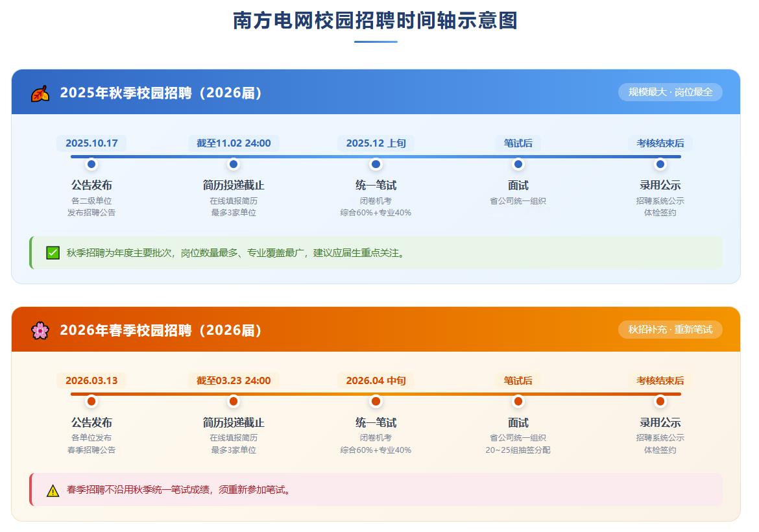Click the blue dot for 截至11.02 24:00
This screenshot has height=532, width=759.
point(234,164)
